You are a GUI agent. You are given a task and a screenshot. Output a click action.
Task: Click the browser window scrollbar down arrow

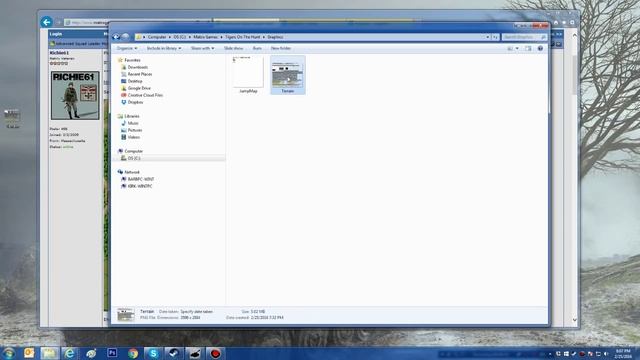pyautogui.click(x=575, y=320)
